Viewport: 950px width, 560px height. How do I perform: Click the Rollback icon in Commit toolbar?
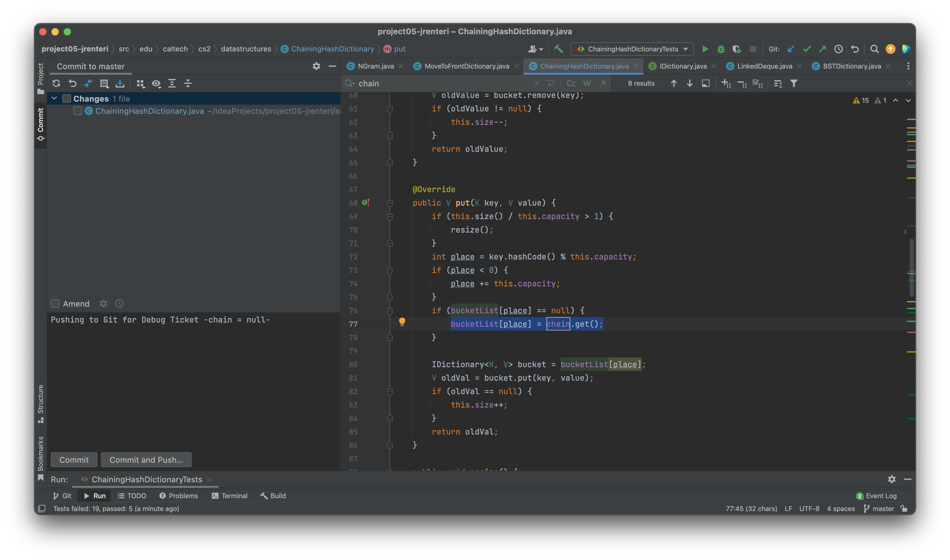click(x=73, y=84)
